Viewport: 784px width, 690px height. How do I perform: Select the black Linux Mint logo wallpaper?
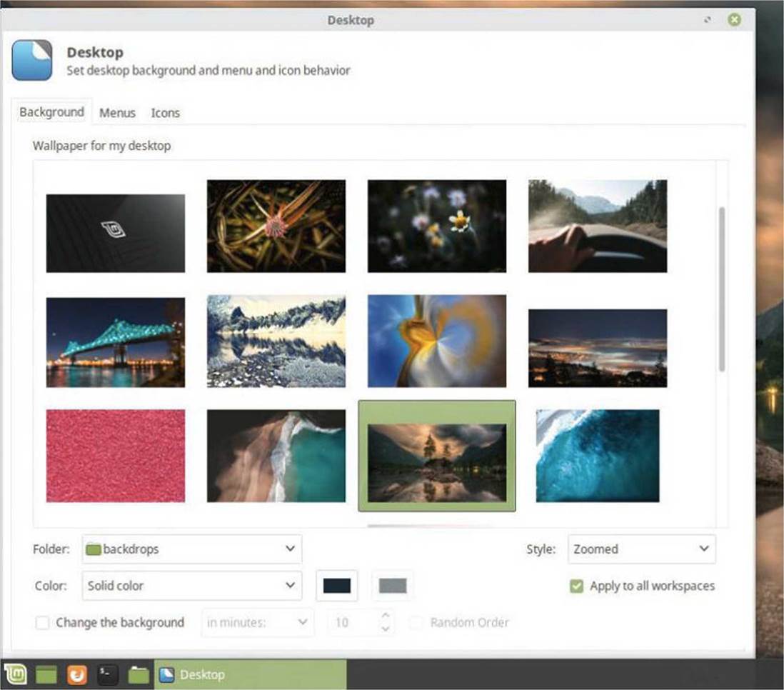(x=116, y=233)
